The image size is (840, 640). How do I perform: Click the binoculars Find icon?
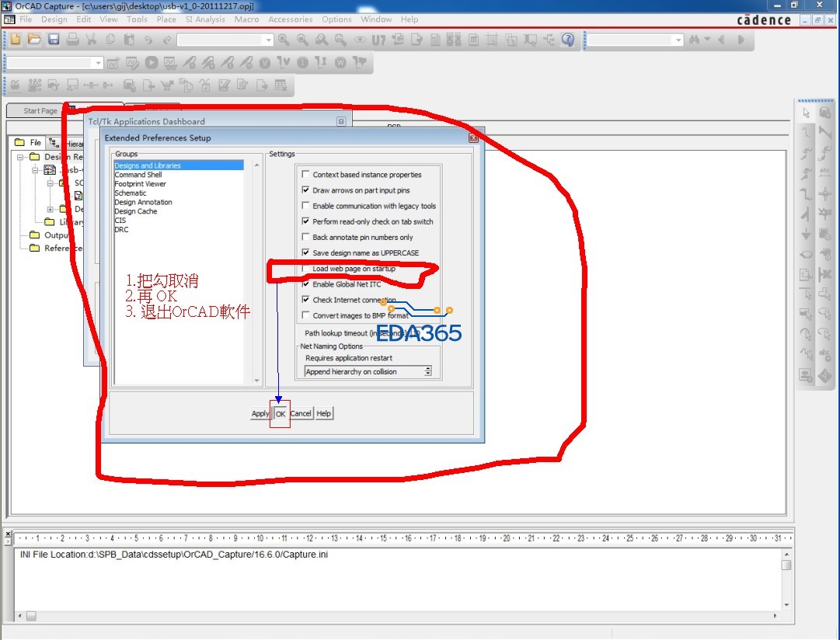[695, 40]
